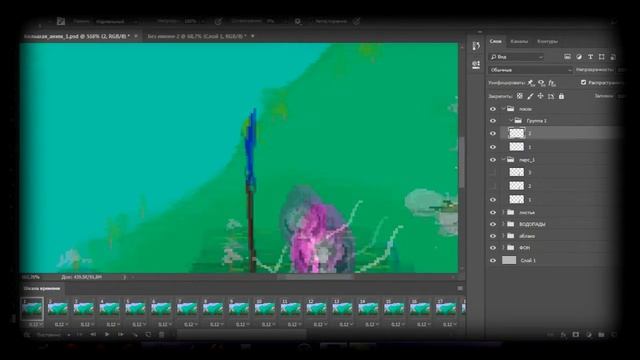The image size is (640, 360).
Task: Open the blend mode dropdown Обычные
Action: point(530,70)
